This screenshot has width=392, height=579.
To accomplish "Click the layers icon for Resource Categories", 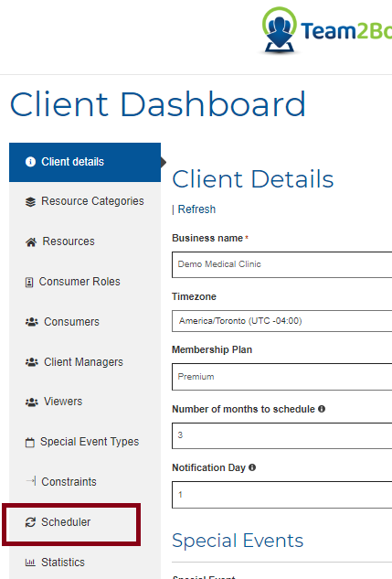I will [30, 201].
